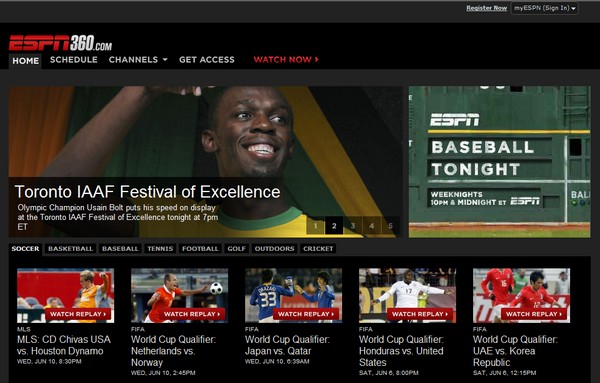Screen dimensions: 600x383
Task: Expand the Channels dropdown menu
Action: coord(138,60)
